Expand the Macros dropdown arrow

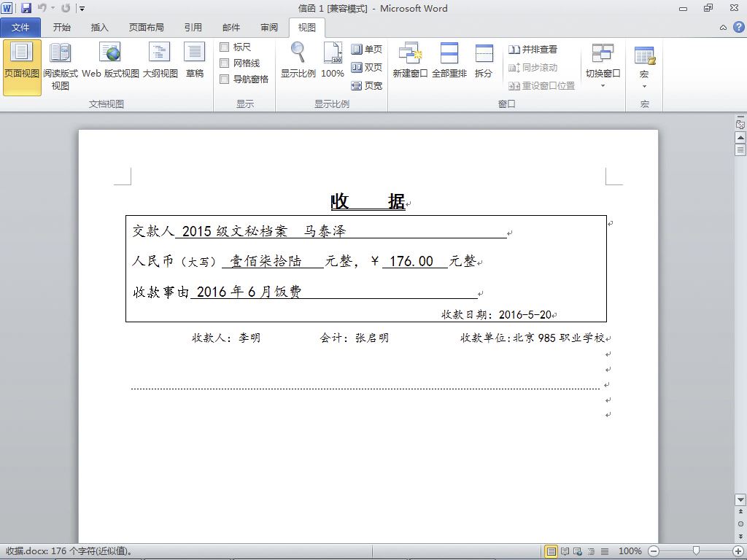pos(644,87)
